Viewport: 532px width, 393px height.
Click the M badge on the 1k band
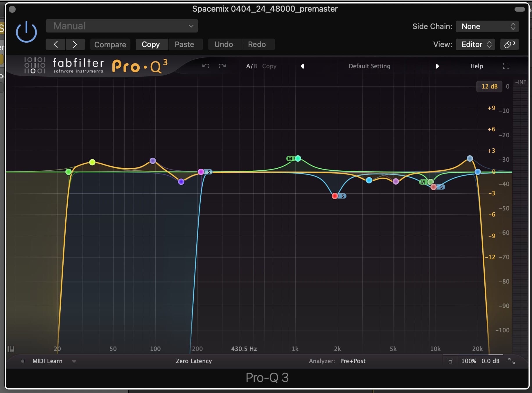point(290,158)
